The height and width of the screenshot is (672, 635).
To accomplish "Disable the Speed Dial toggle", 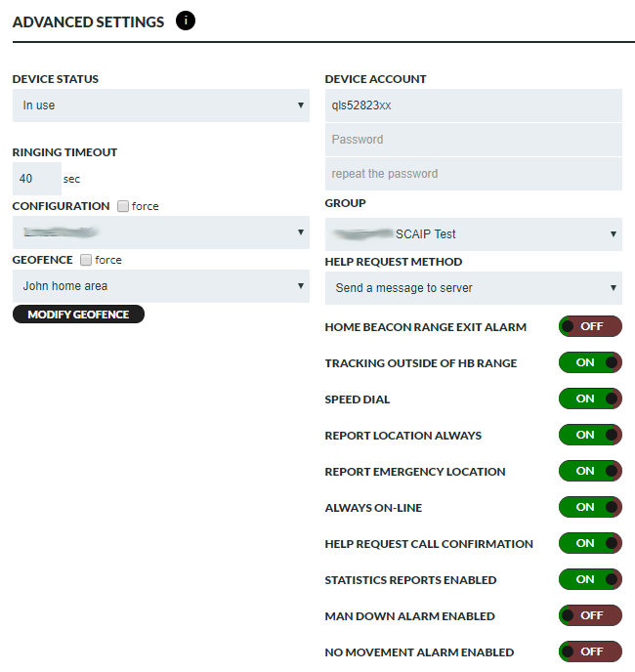I will (x=590, y=399).
